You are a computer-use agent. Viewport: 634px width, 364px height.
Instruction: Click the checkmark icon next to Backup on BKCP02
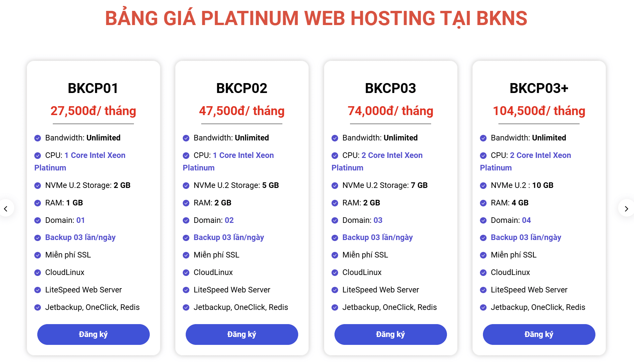coord(186,238)
